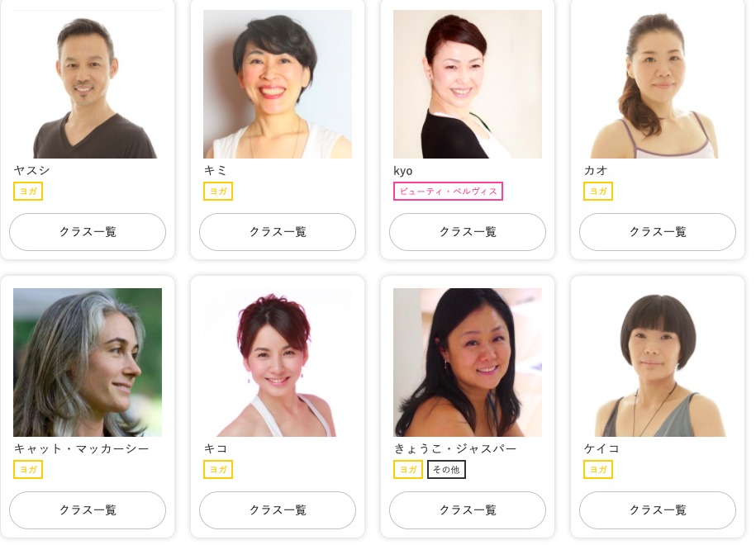This screenshot has width=756, height=545.
Task: Select the ビューティ・ペルヴィス tag under kyo
Action: tap(448, 192)
